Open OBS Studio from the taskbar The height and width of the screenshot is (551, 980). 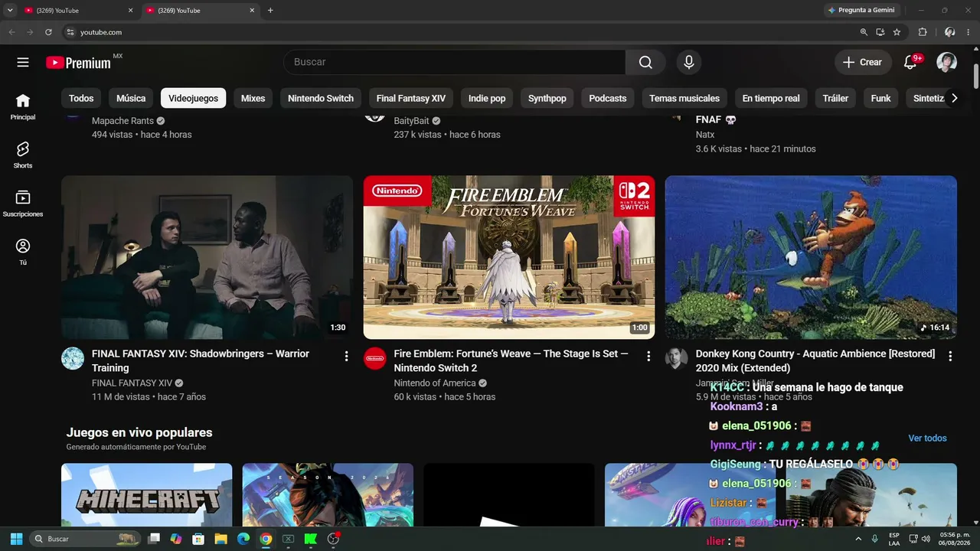click(333, 539)
